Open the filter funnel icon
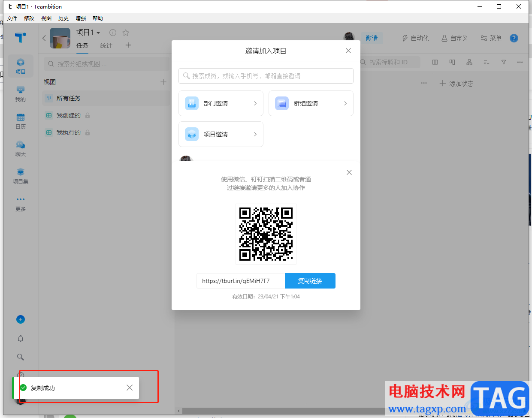The image size is (532, 418). coord(504,62)
